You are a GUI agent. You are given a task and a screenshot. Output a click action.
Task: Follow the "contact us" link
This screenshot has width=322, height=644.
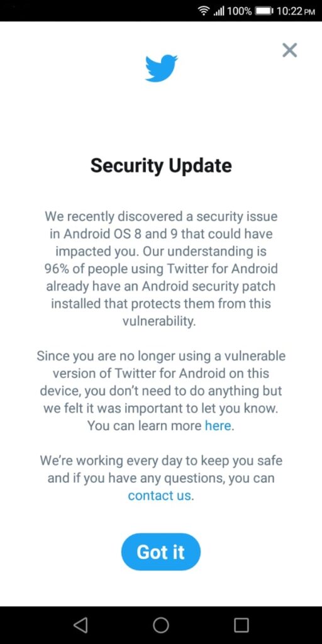[x=160, y=496]
